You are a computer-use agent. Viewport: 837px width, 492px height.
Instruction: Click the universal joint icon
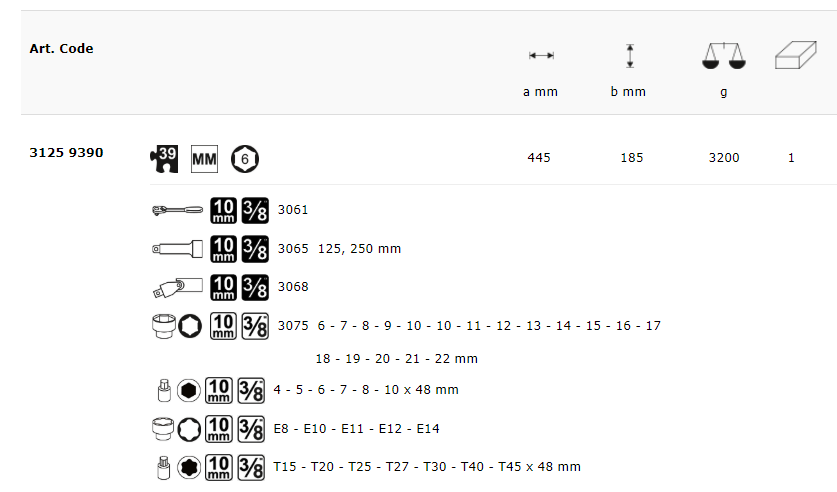(178, 287)
